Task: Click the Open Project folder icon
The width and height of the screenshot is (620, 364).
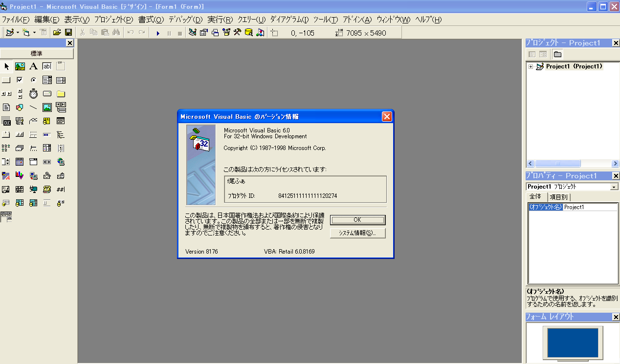Action: coord(57,33)
